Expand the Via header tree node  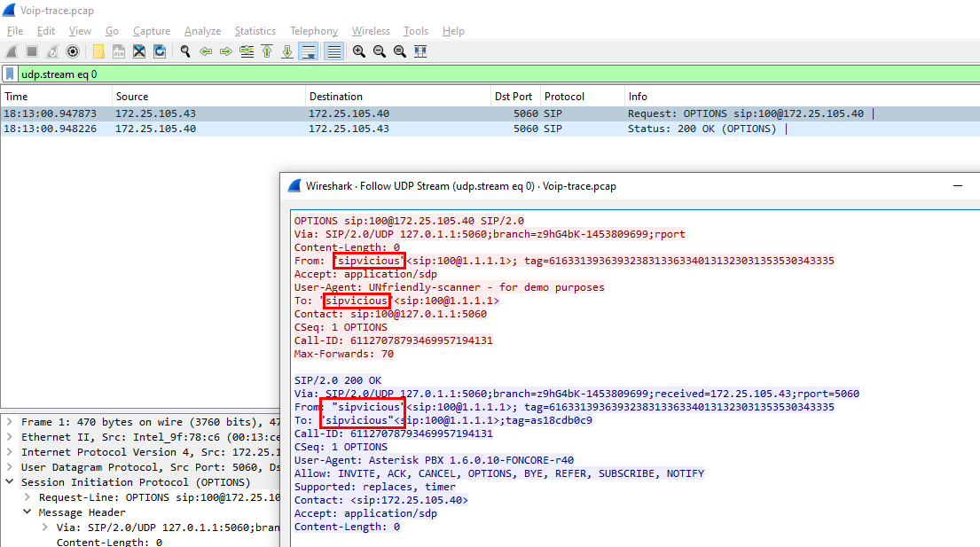(x=44, y=527)
